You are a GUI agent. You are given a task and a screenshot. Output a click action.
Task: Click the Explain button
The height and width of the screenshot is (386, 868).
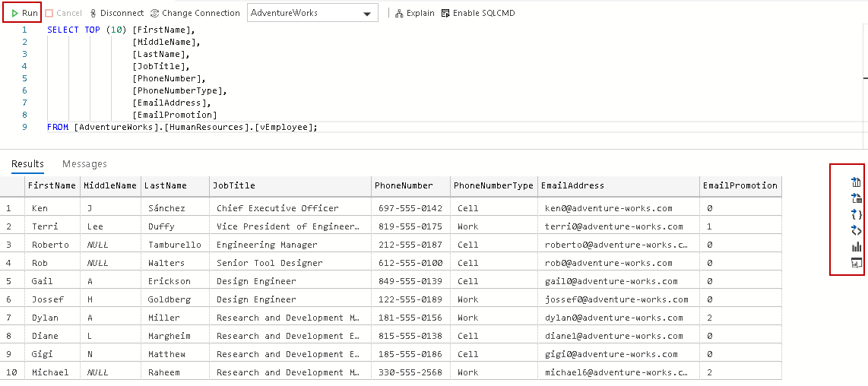coord(415,13)
